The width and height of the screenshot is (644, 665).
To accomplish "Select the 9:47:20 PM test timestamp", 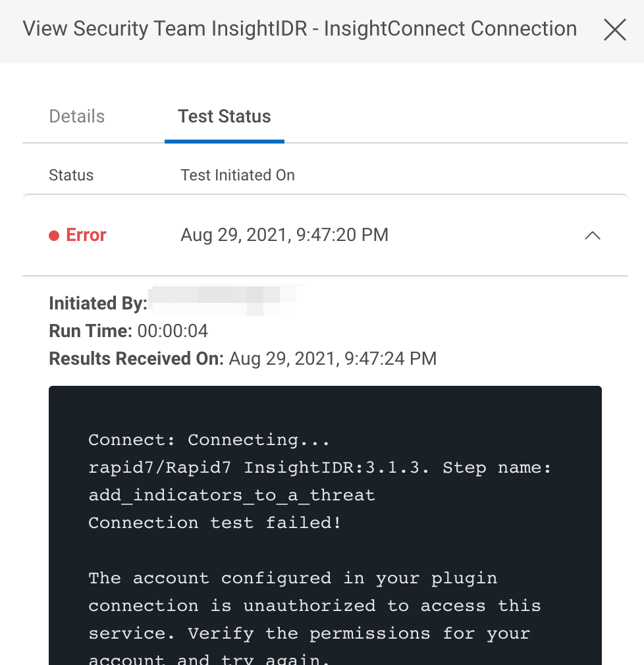I will pos(284,235).
